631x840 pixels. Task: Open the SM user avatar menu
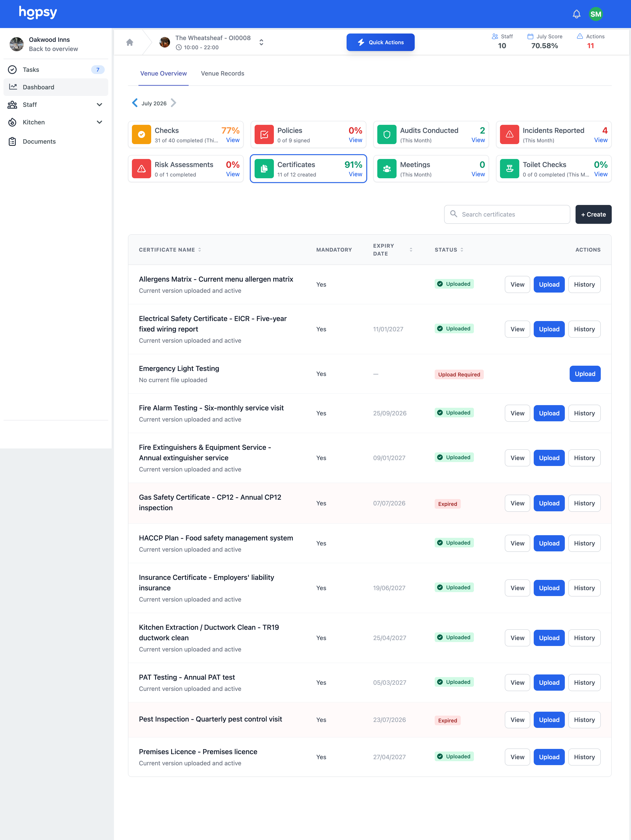pos(596,14)
